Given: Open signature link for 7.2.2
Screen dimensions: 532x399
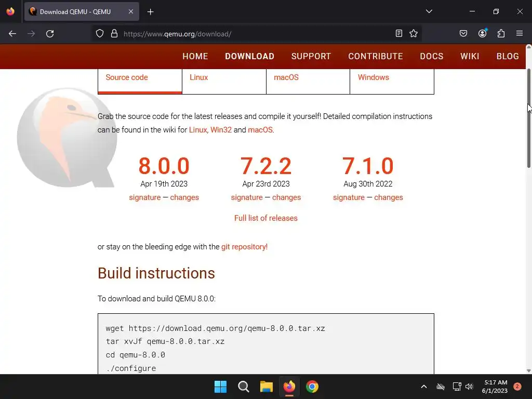Looking at the screenshot, I should 247,197.
